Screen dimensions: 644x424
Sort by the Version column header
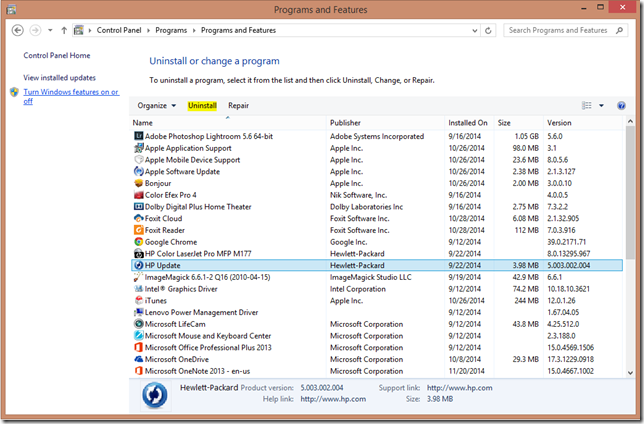click(x=559, y=123)
